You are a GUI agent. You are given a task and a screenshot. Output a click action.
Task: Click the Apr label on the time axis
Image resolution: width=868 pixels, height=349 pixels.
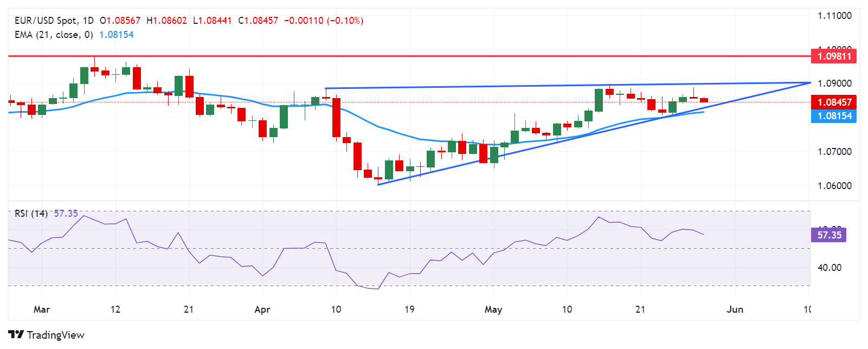[262, 309]
